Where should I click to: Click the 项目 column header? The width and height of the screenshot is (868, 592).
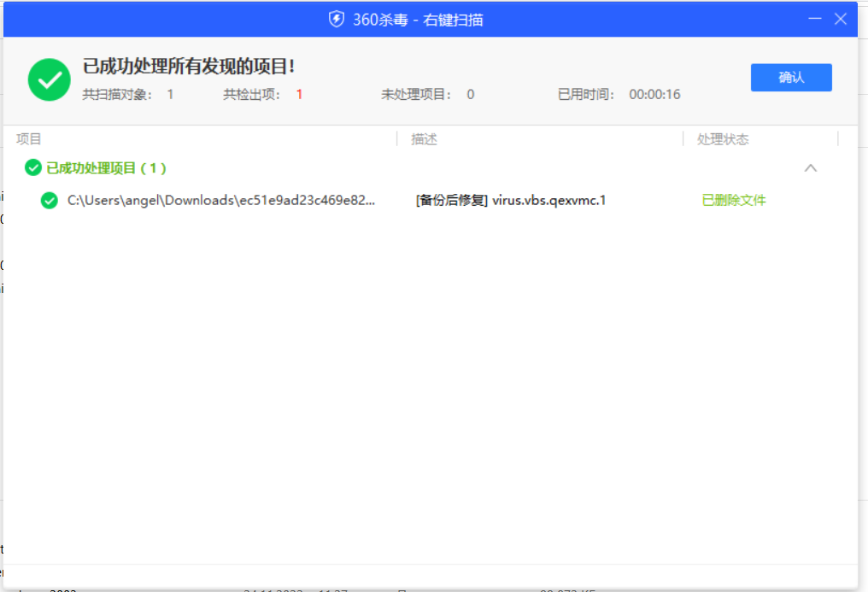29,139
